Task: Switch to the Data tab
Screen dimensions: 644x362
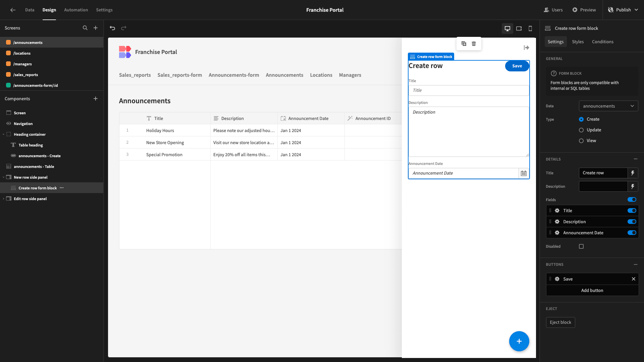Action: tap(30, 10)
